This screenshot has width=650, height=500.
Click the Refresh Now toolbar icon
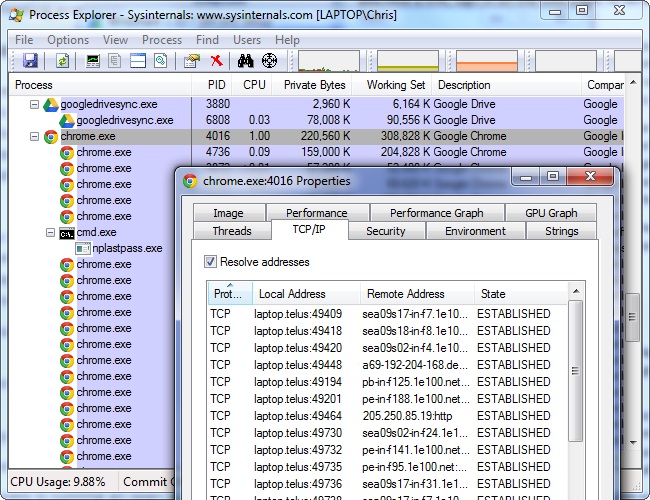[62, 62]
